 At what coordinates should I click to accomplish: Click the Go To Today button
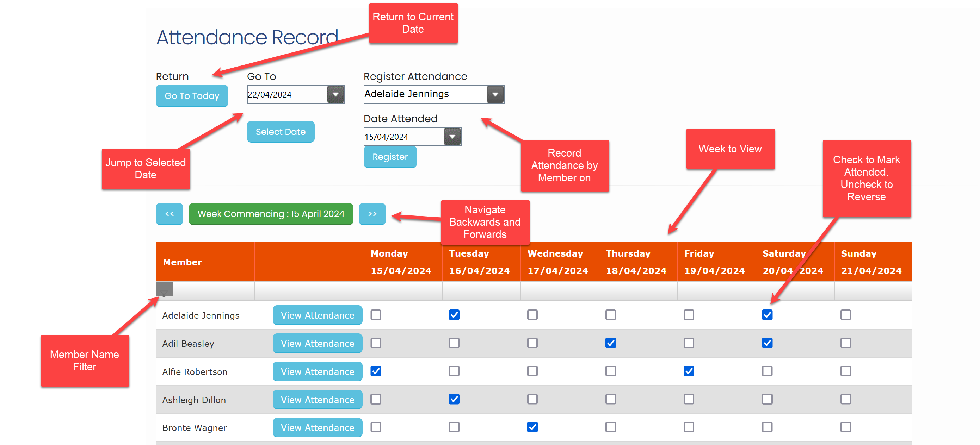pyautogui.click(x=192, y=96)
